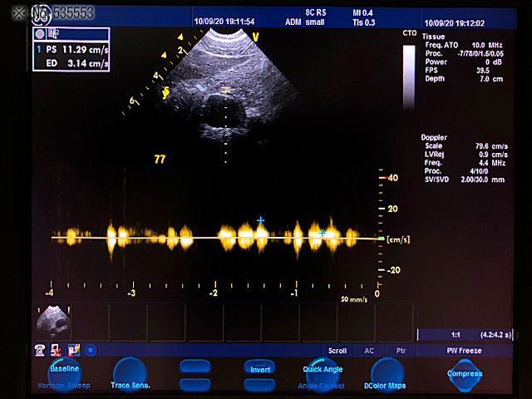Viewport: 532px width, 399px height.
Task: Click the green baseline marker on velocity scale
Action: (381, 239)
